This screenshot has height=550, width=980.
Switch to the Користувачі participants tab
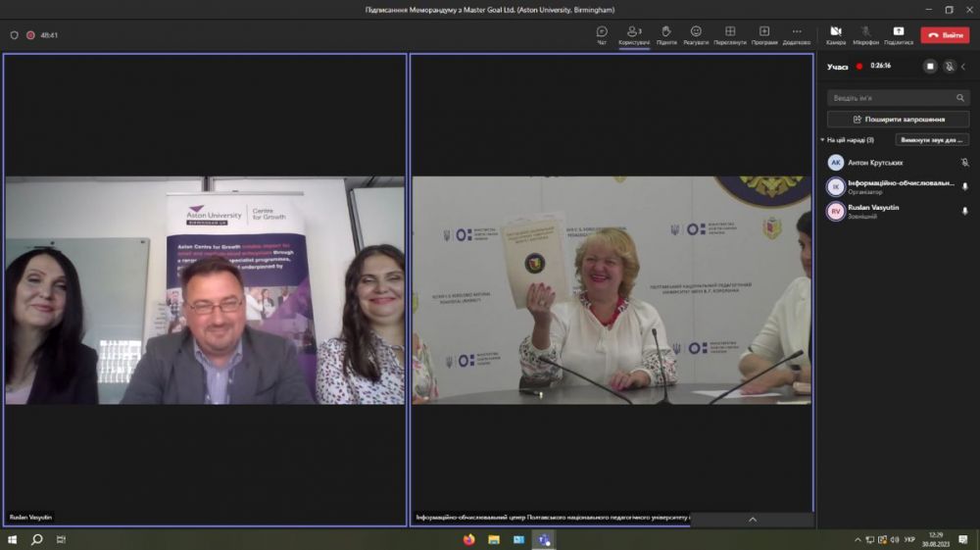point(633,34)
